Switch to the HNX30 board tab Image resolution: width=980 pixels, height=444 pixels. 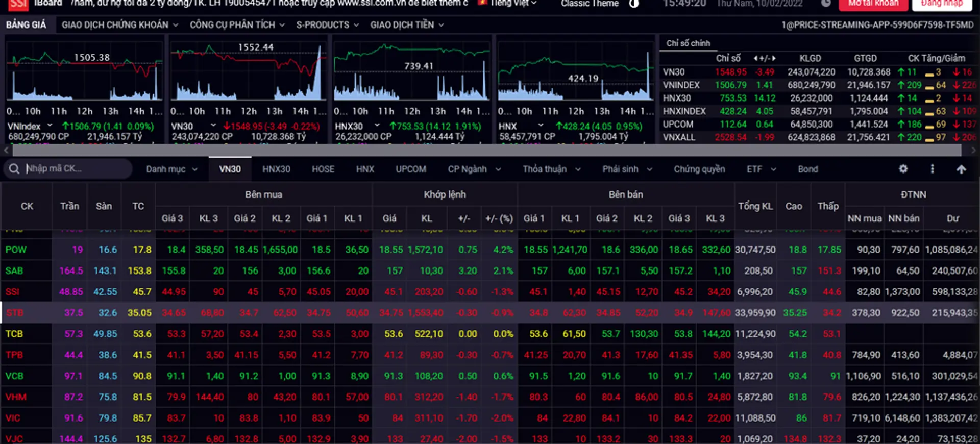pyautogui.click(x=276, y=169)
